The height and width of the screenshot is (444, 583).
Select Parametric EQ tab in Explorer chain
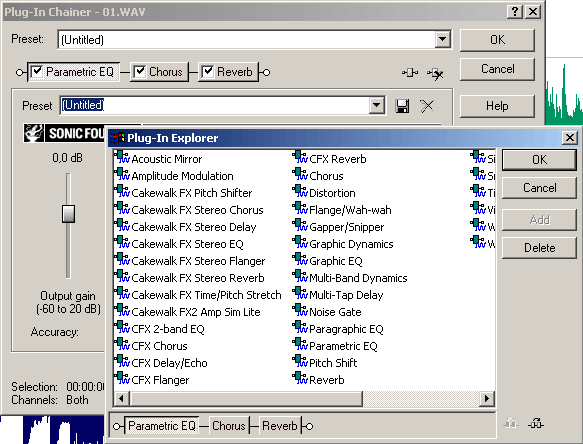tap(162, 426)
